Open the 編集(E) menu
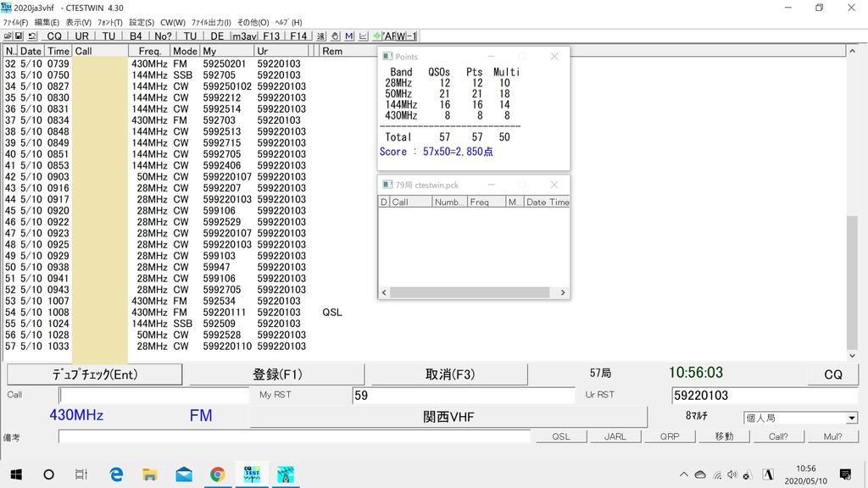The image size is (868, 488). [x=47, y=22]
